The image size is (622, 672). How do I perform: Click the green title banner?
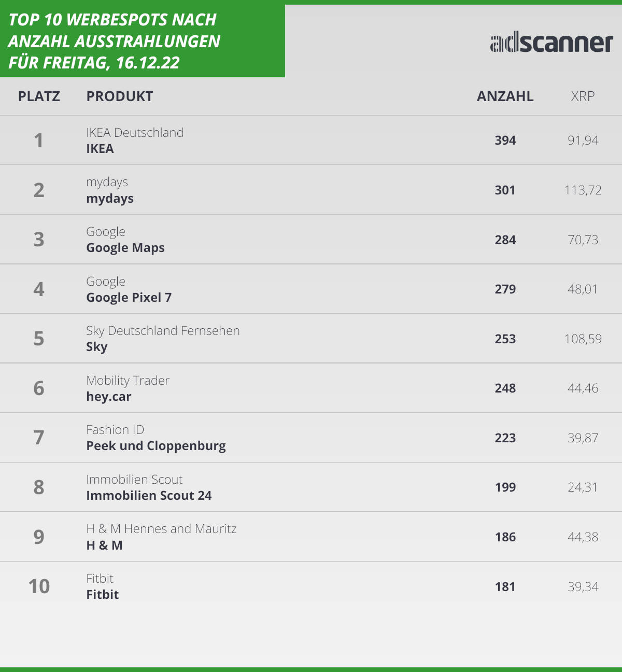(143, 41)
